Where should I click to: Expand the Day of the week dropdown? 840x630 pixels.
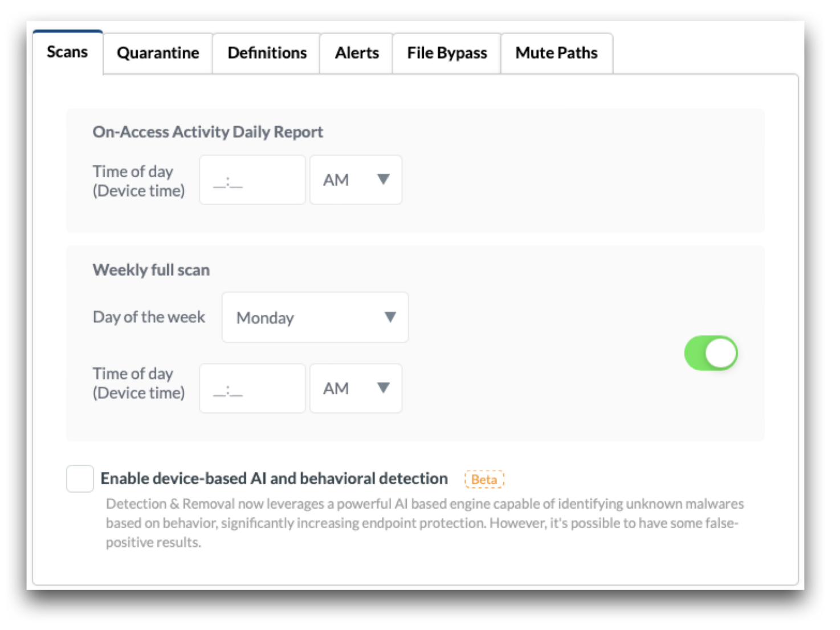tap(315, 317)
